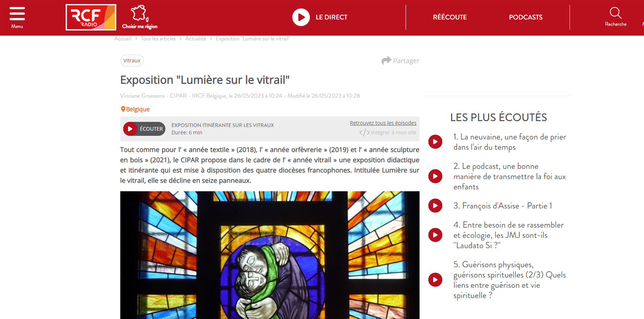Play Le Direct live stream
Viewport: 644px width, 319px height.
point(301,17)
